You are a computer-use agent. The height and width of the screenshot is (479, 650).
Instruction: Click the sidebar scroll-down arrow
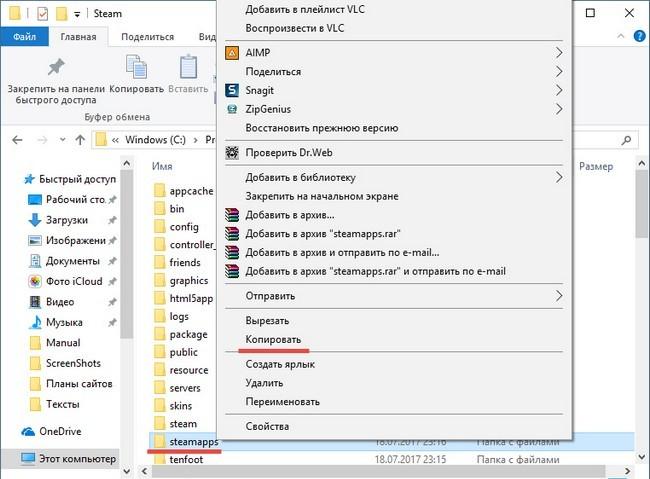click(x=127, y=471)
